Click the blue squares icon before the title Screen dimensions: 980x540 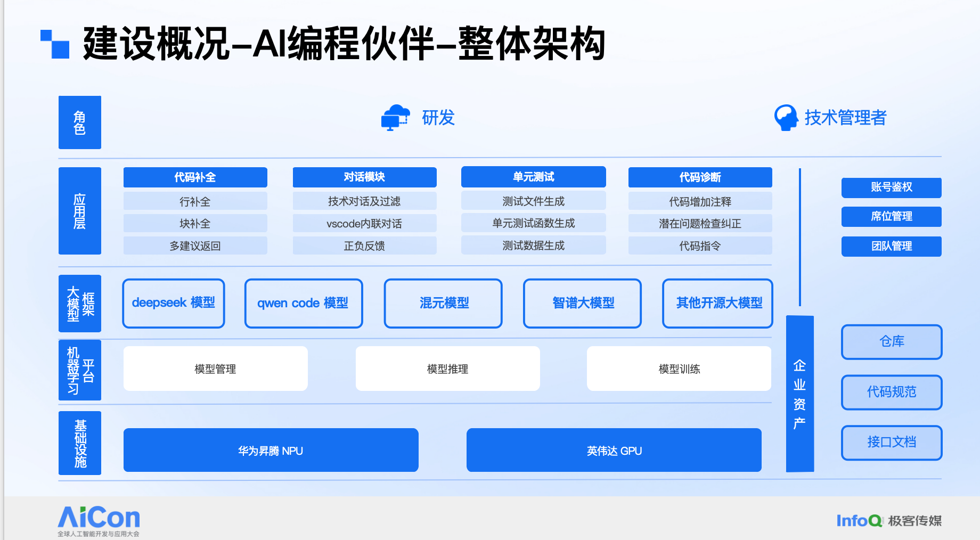(x=55, y=44)
